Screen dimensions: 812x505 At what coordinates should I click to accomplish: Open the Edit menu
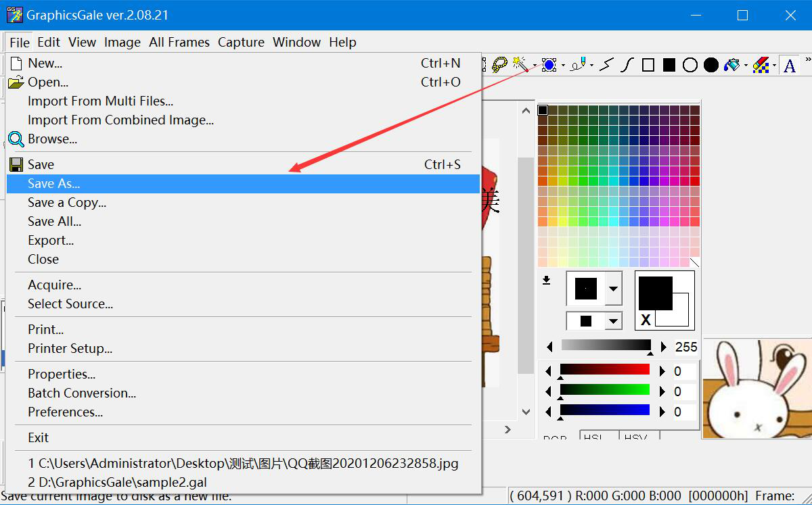point(49,42)
